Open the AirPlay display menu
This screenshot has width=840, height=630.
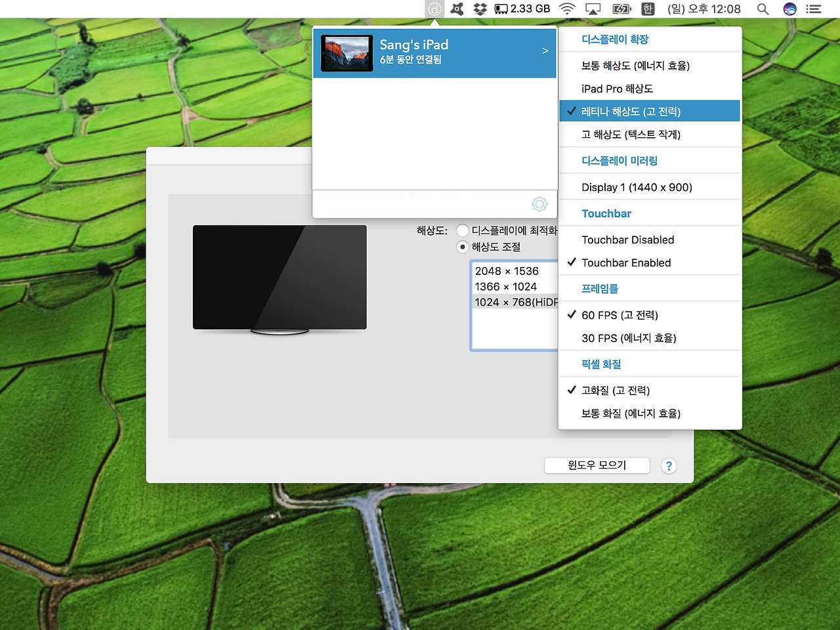click(593, 9)
